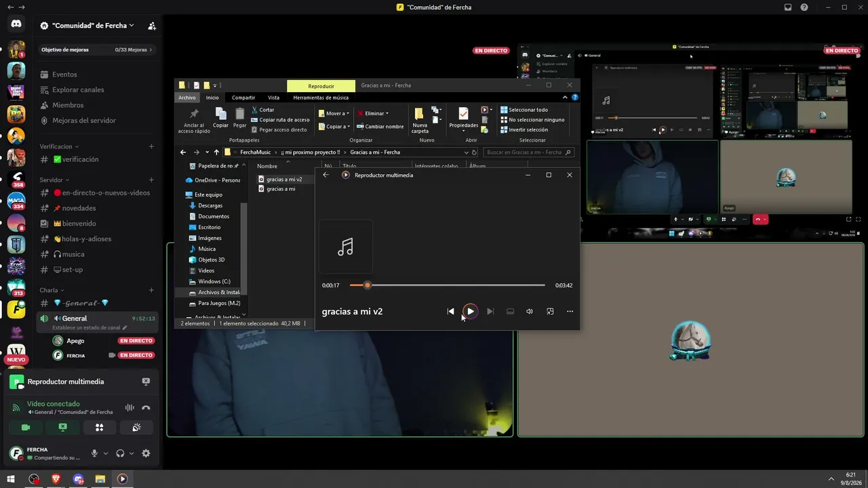
Task: Click the Cortar scissors button
Action: (x=262, y=110)
